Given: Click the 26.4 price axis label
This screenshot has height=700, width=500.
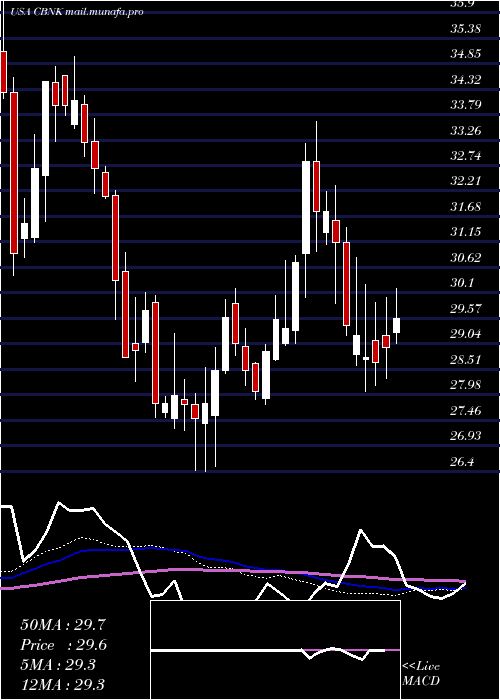Looking at the screenshot, I should coord(462,462).
